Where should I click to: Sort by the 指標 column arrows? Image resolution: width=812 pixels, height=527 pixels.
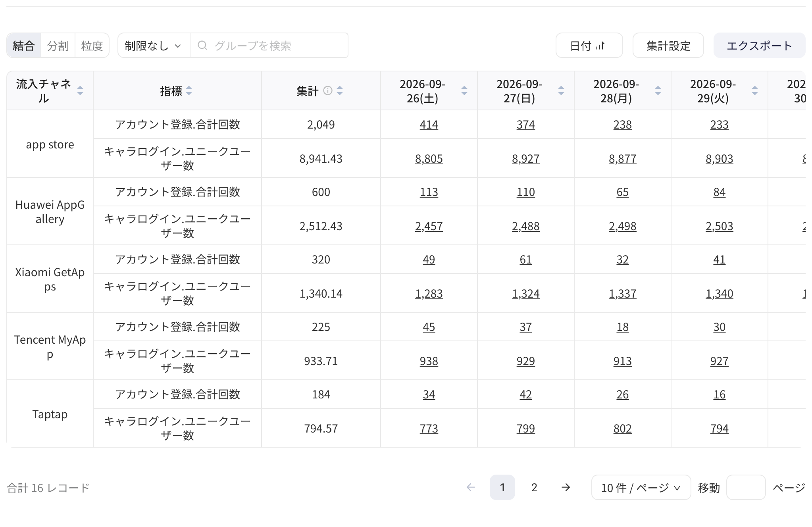pyautogui.click(x=189, y=91)
